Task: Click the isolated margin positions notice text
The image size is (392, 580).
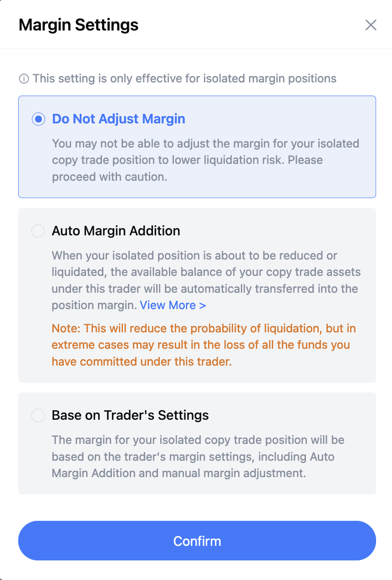Action: 184,79
